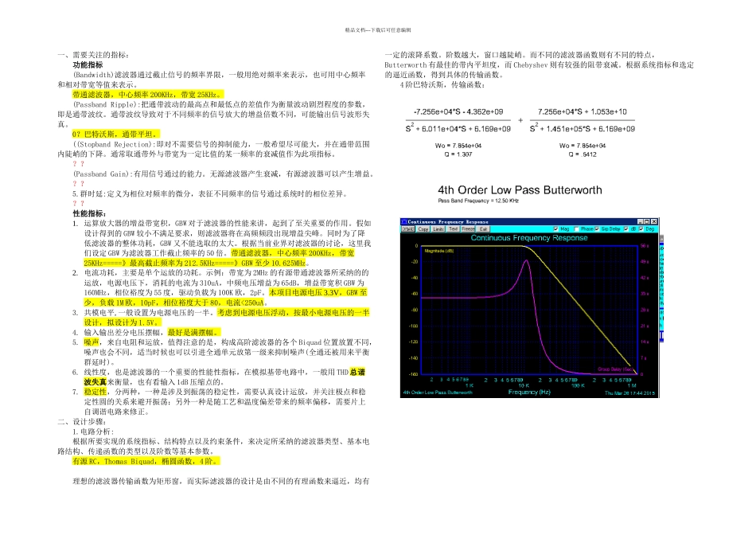
Task: Click the left 'Wo = 7.854e+04' value under the first fraction
Action: (458, 146)
